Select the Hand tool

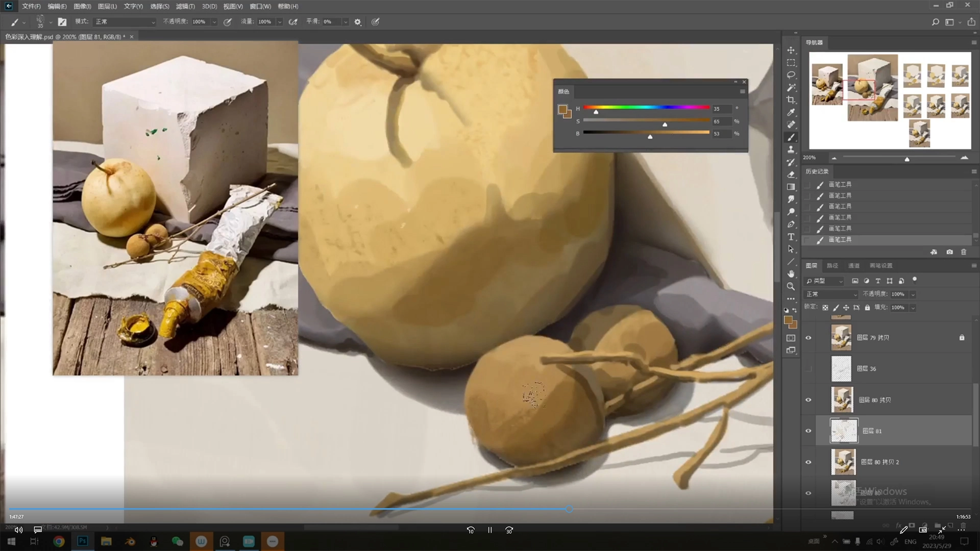pyautogui.click(x=791, y=274)
